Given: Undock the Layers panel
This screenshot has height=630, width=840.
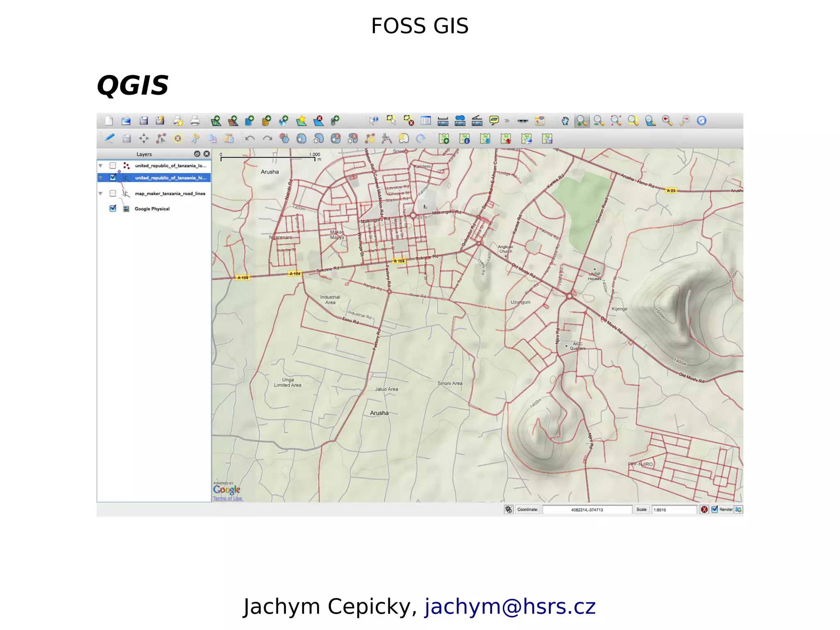Looking at the screenshot, I should (197, 154).
